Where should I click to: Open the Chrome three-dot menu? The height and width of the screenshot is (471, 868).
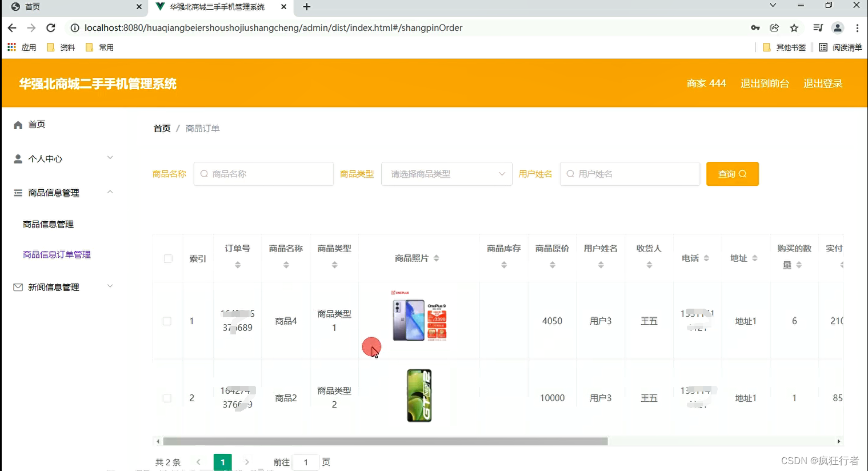coord(857,28)
